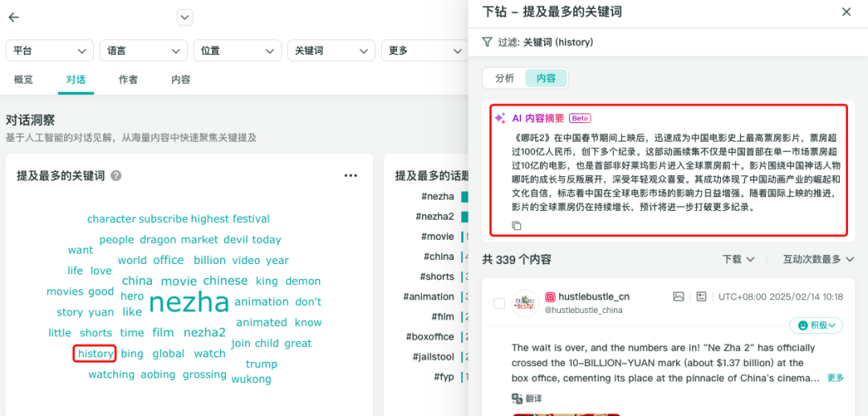
Task: Click the image type icon in post header
Action: click(x=678, y=296)
